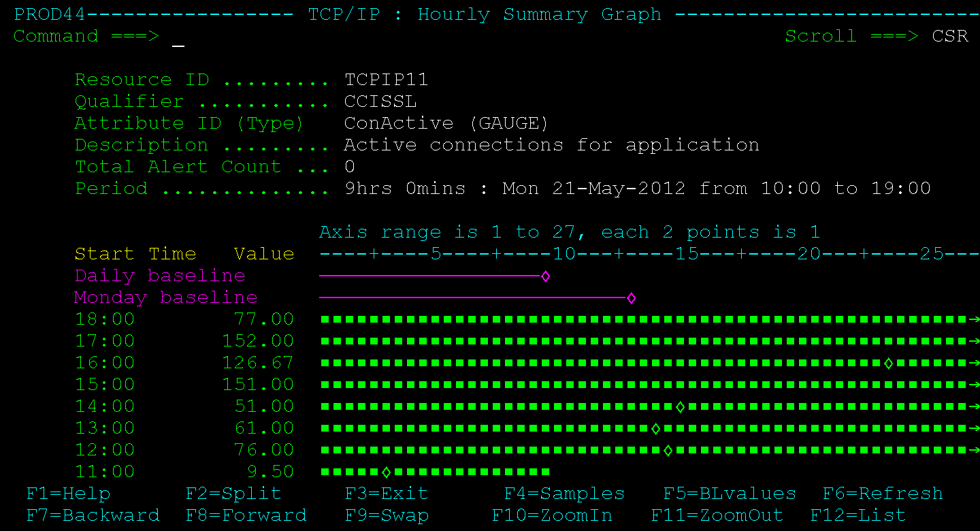Click the diamond marker on the 11:00 bar
The height and width of the screenshot is (531, 980).
386,471
